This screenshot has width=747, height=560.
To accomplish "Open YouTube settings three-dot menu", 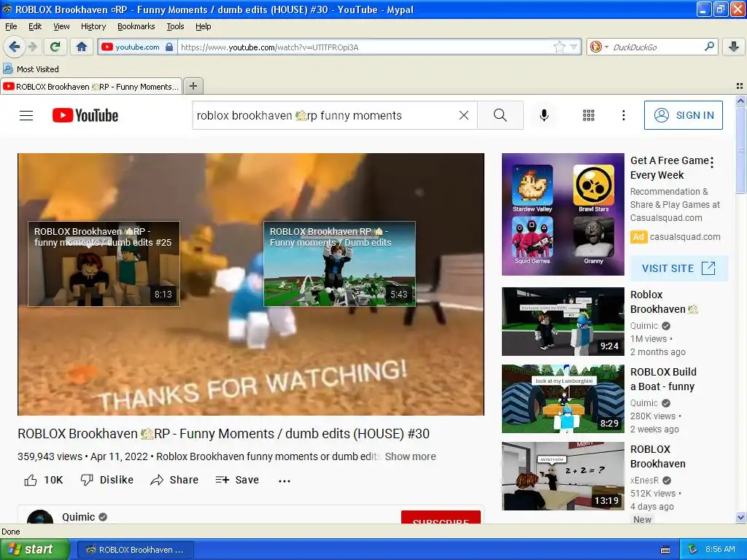I will click(624, 115).
